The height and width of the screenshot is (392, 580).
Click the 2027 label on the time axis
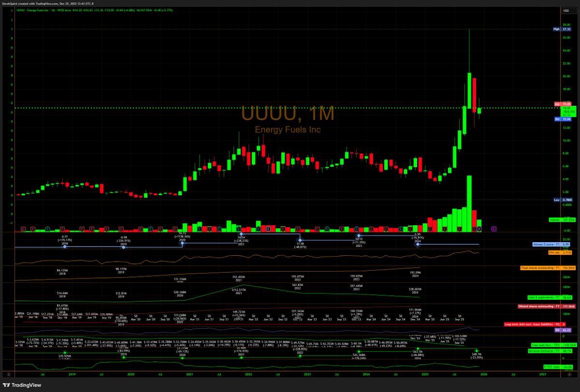(x=543, y=374)
